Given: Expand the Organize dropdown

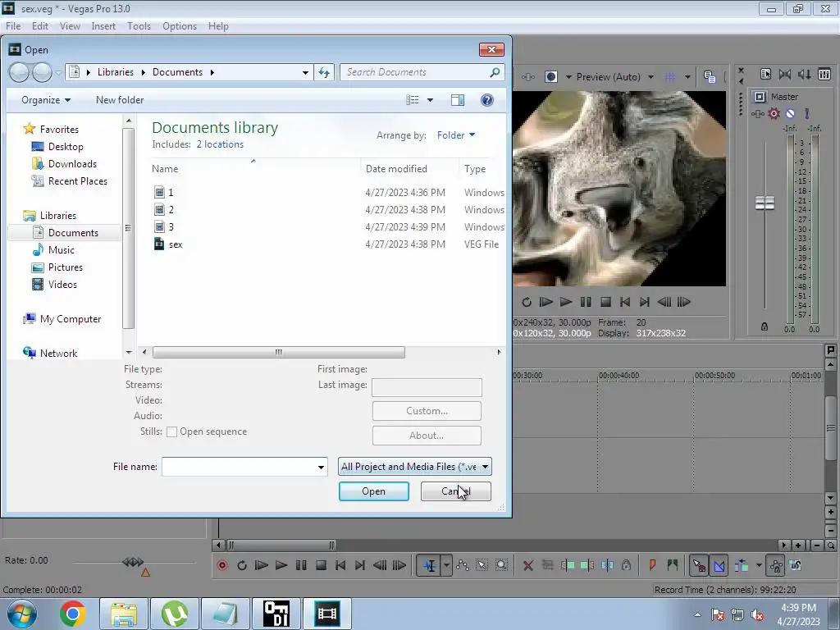Looking at the screenshot, I should pos(46,100).
